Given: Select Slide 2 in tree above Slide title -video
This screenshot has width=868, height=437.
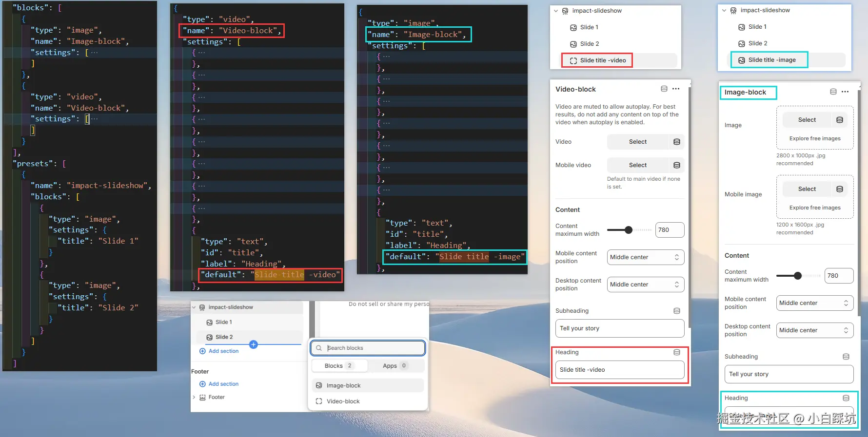Looking at the screenshot, I should point(590,44).
